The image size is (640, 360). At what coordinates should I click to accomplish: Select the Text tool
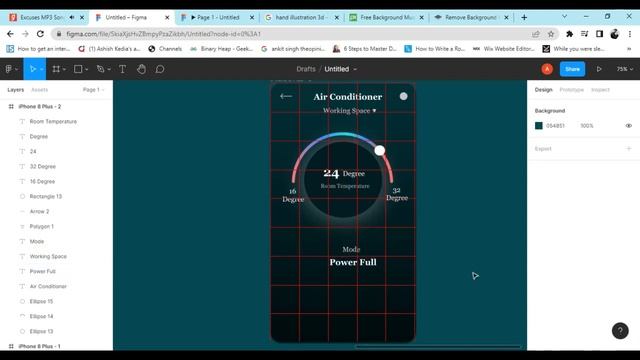122,69
